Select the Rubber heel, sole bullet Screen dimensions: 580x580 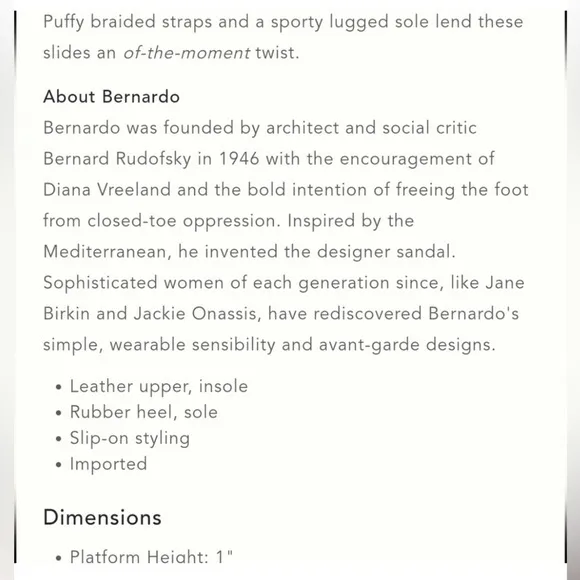(144, 412)
